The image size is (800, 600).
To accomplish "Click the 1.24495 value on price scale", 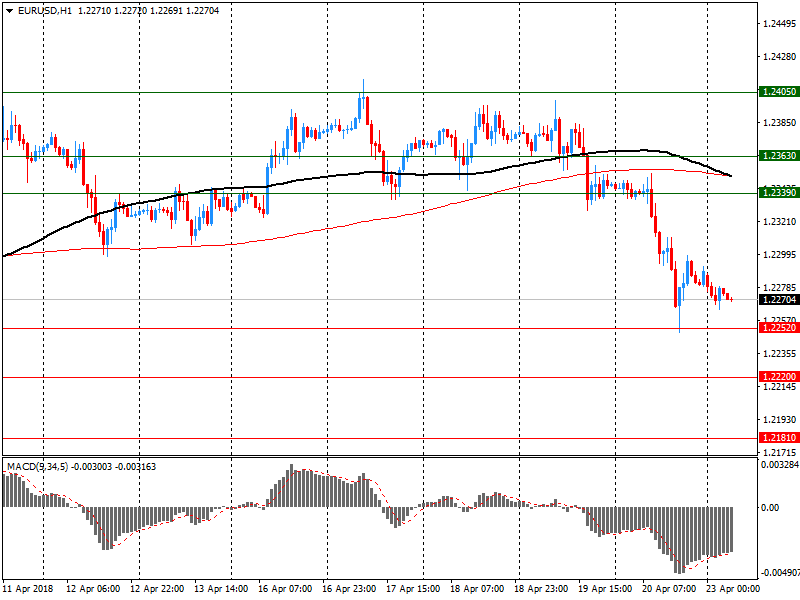I will (x=778, y=24).
